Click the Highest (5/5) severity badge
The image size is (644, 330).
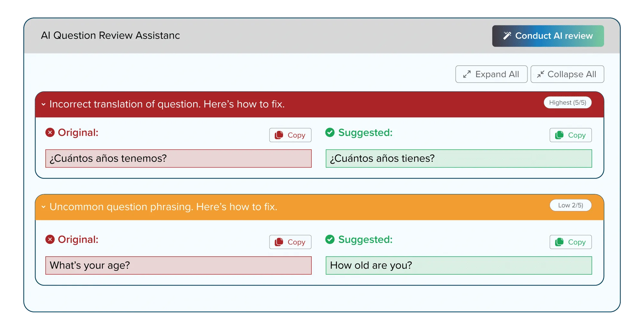pyautogui.click(x=567, y=102)
